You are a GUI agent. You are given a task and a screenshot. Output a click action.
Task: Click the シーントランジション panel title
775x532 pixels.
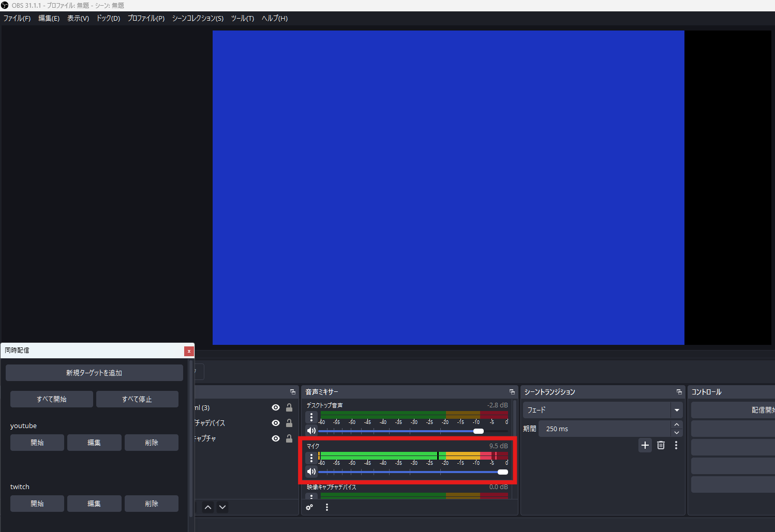click(549, 392)
